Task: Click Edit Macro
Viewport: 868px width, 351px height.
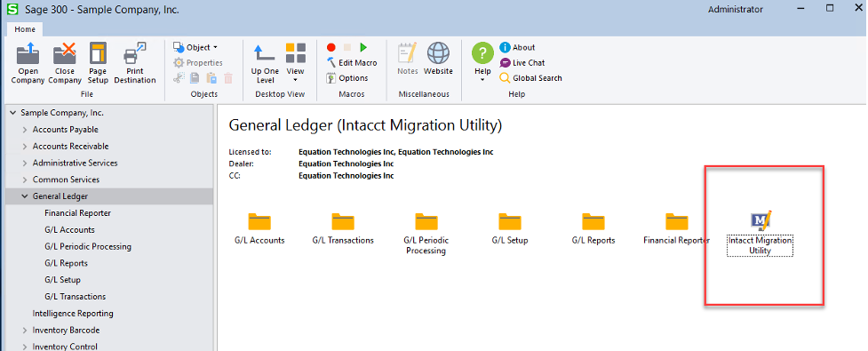Action: coord(352,62)
